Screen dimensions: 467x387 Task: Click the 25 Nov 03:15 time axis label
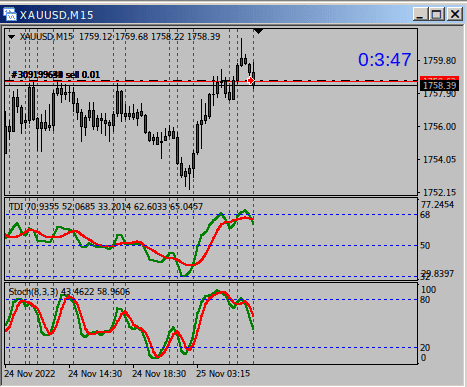point(223,373)
